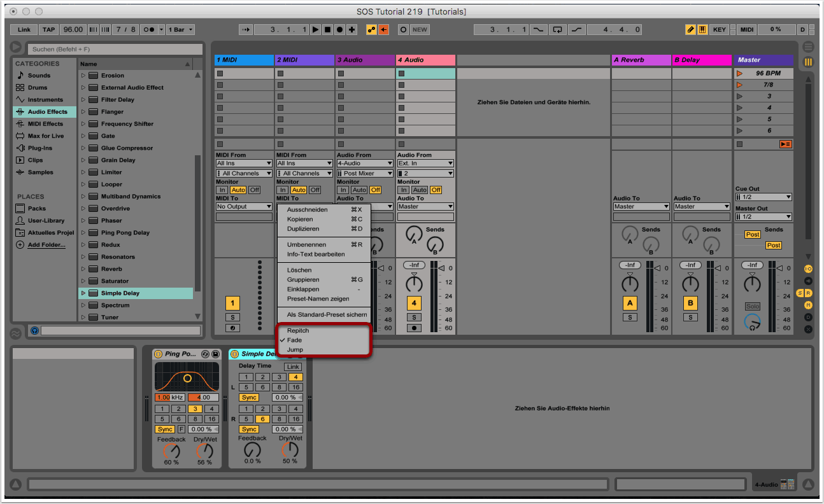Screen dimensions: 824x504
Task: Open the Cue Out dropdown
Action: point(763,197)
